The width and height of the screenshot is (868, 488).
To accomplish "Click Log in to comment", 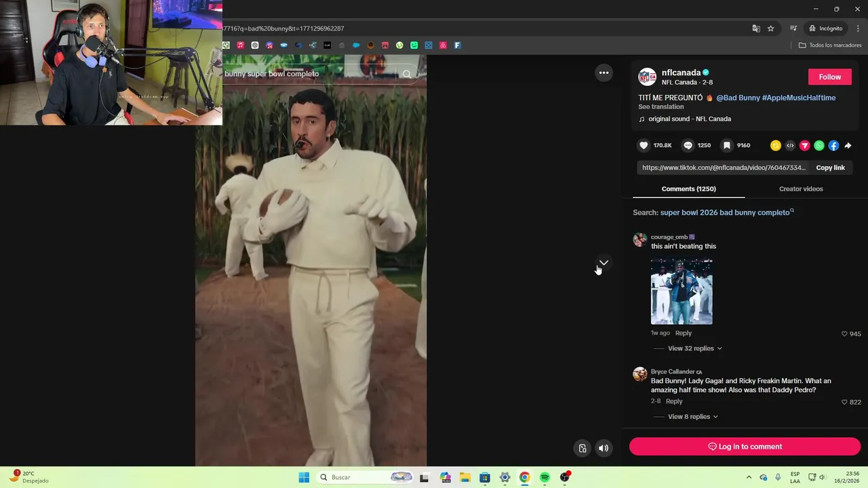I will (745, 447).
